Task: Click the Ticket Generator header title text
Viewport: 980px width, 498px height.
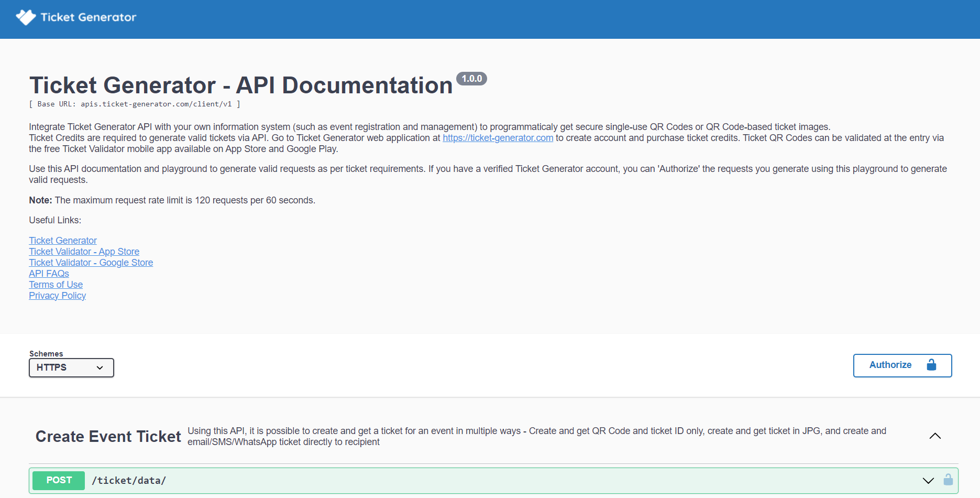Action: point(89,17)
